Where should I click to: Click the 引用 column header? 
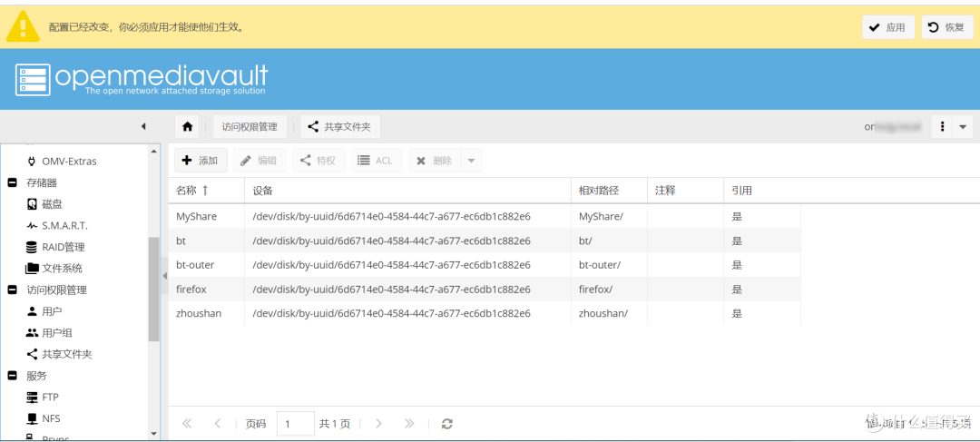coord(762,191)
